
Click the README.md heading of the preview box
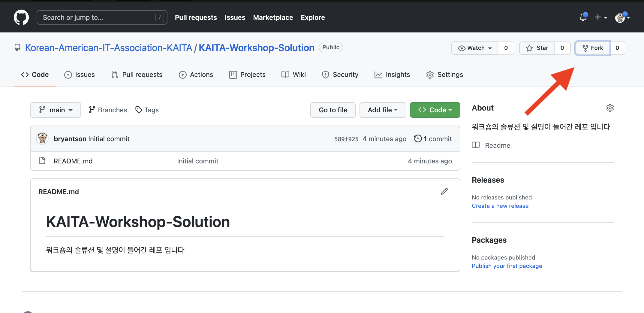(59, 192)
